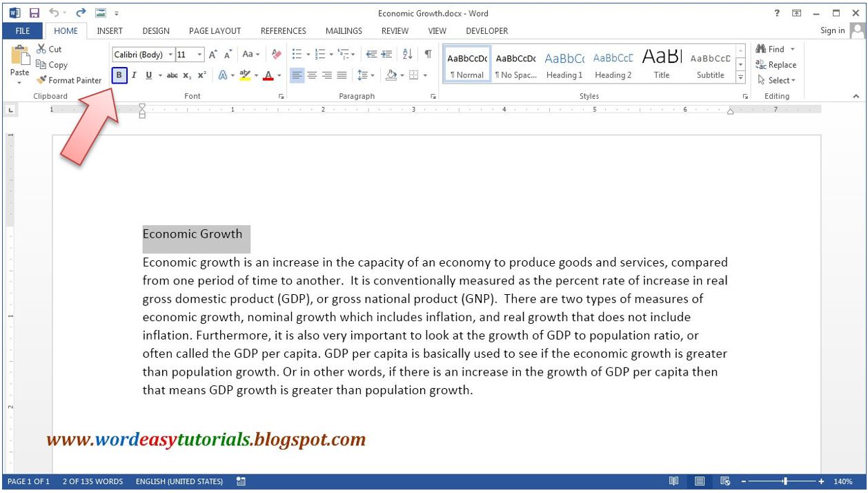Select the Italic formatting icon

[134, 75]
